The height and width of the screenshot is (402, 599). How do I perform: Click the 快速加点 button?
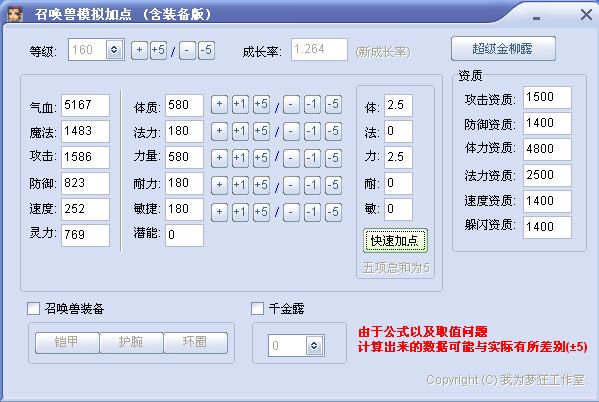click(395, 241)
